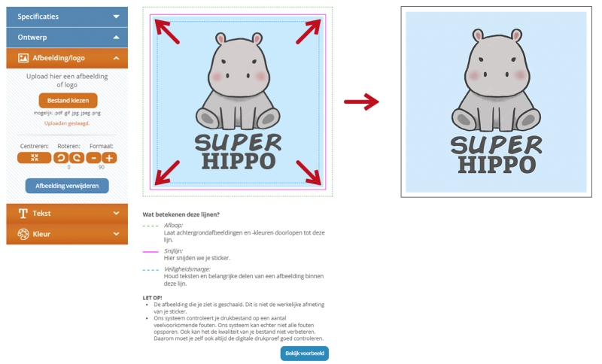Collapse the Afbeelding/logo panel chevron

117,58
